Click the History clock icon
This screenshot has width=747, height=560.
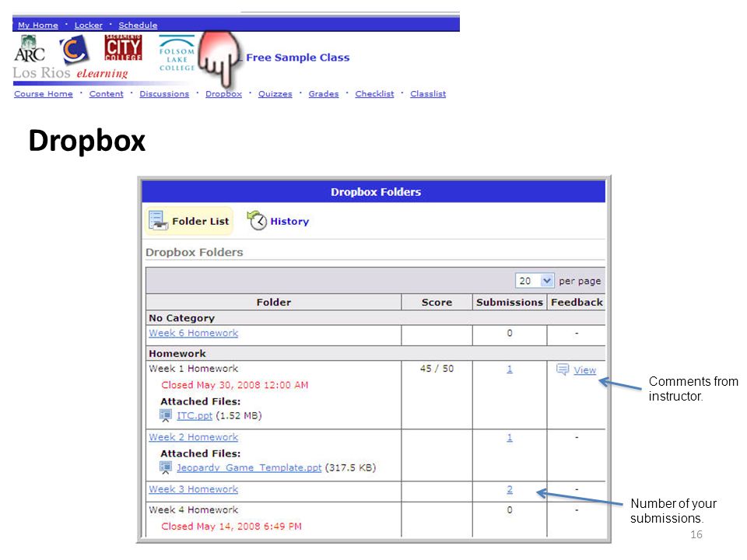[x=257, y=220]
